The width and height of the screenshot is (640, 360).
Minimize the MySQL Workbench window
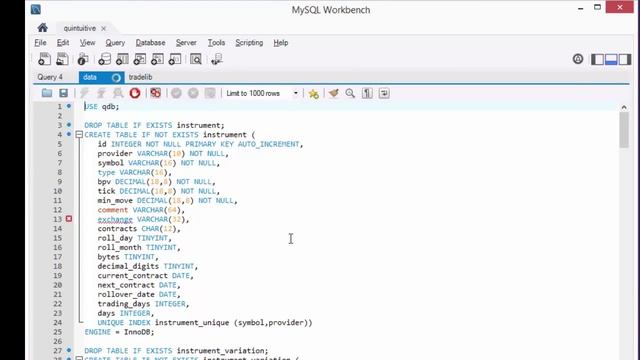point(580,8)
